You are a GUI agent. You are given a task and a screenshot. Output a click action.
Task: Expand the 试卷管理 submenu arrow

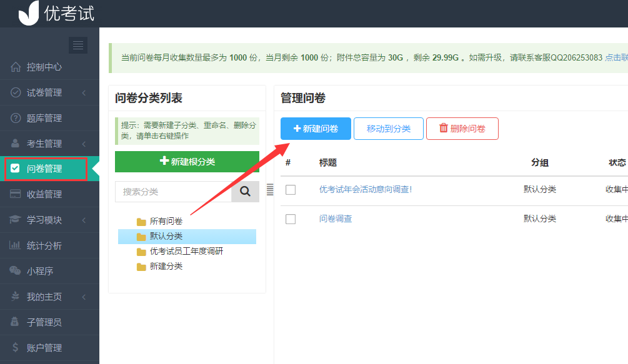[84, 93]
